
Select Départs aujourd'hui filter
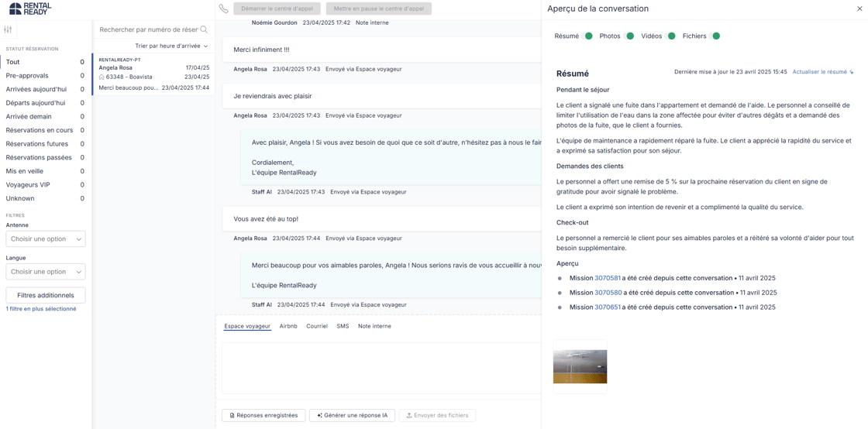pyautogui.click(x=46, y=103)
